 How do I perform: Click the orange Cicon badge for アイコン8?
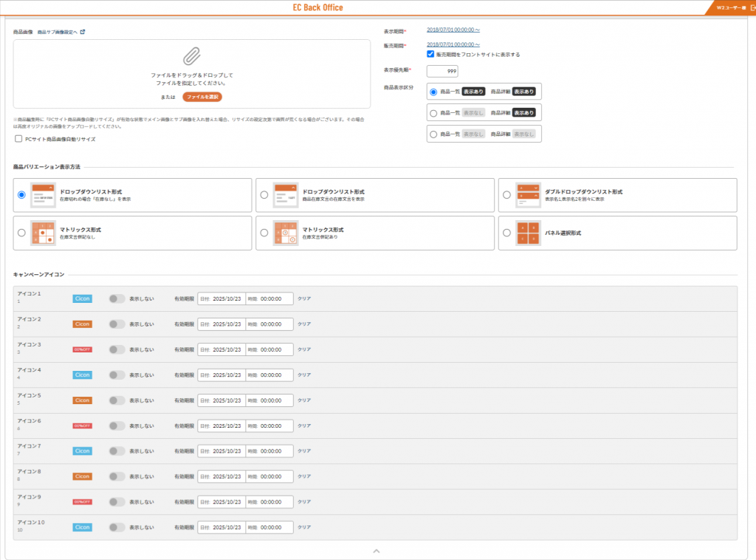(x=82, y=477)
